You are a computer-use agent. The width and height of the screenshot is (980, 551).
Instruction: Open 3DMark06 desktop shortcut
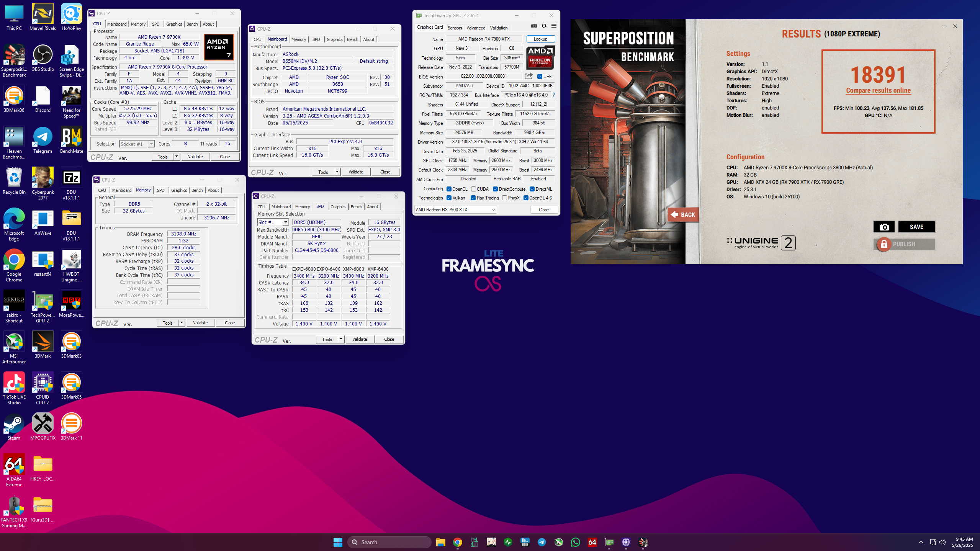point(14,99)
